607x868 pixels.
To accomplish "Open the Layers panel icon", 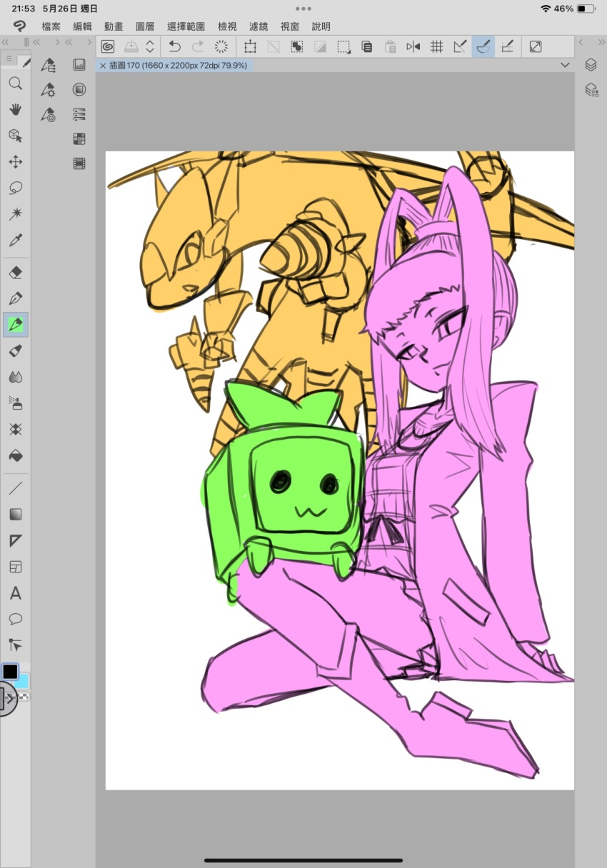I will coord(591,65).
